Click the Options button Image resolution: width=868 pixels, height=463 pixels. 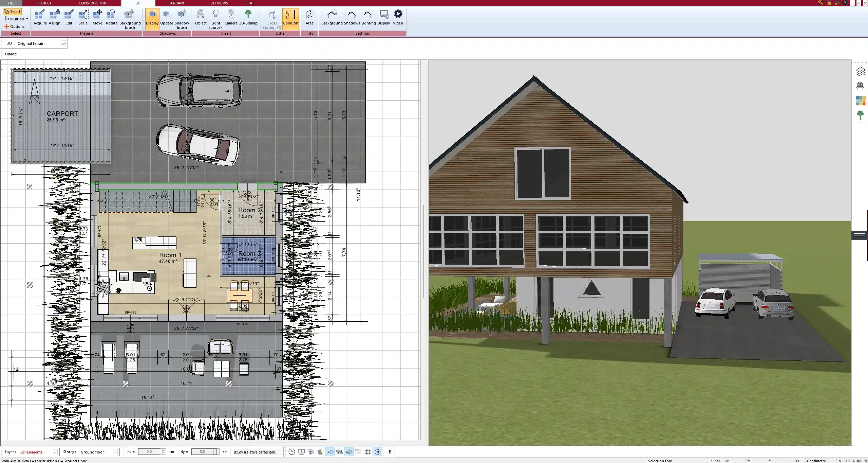click(x=15, y=26)
